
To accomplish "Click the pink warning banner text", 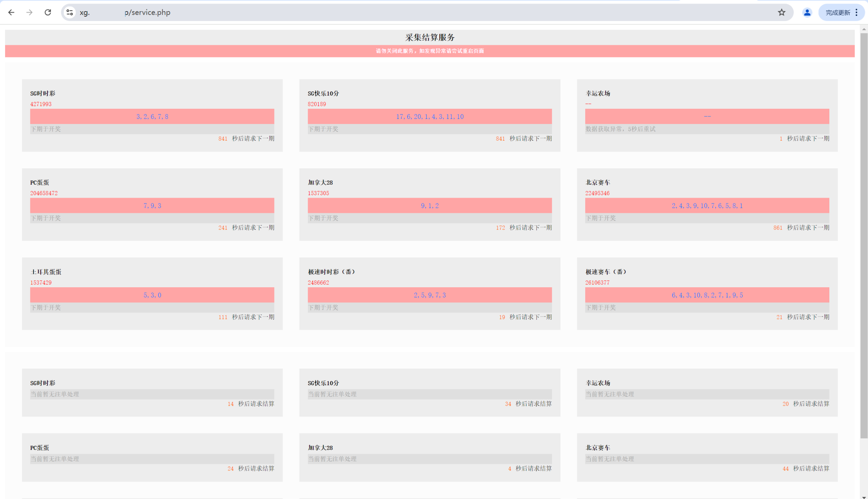I will click(430, 51).
